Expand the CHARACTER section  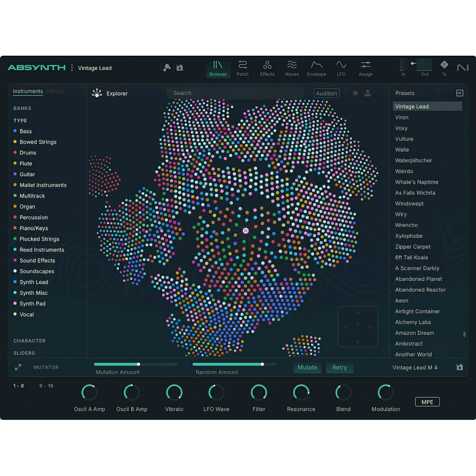tap(30, 341)
